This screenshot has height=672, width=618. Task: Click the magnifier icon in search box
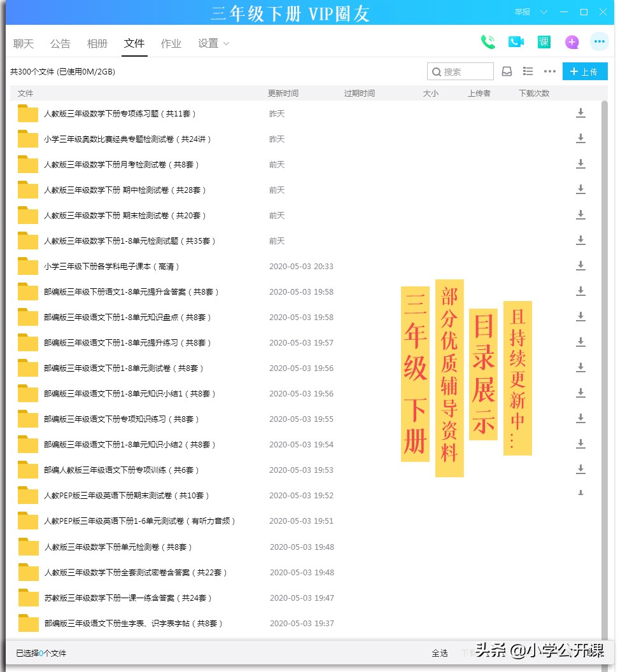click(x=437, y=71)
